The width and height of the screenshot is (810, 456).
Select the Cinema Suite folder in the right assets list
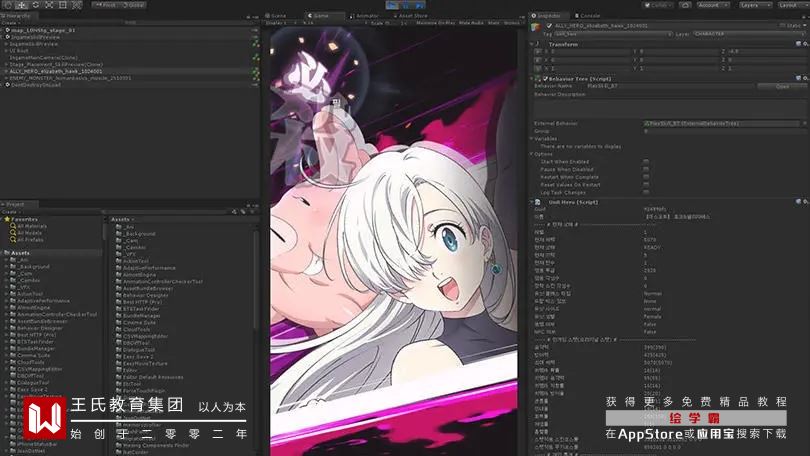(x=136, y=322)
